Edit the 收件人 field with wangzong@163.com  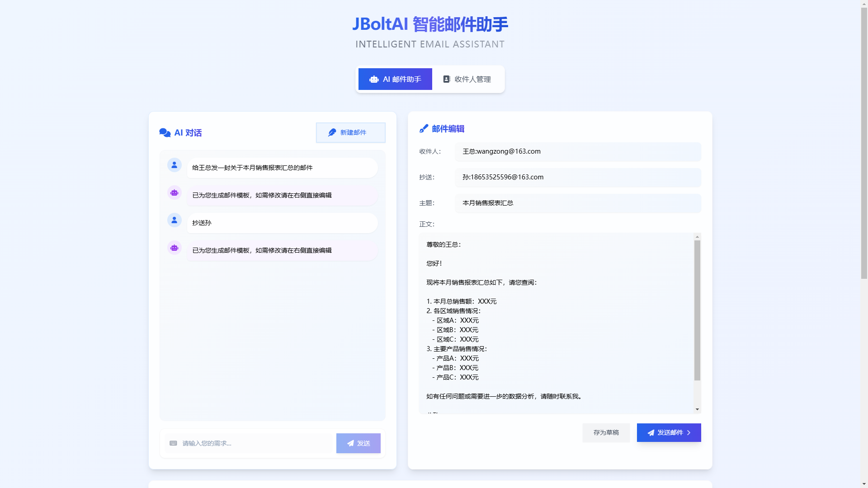578,151
